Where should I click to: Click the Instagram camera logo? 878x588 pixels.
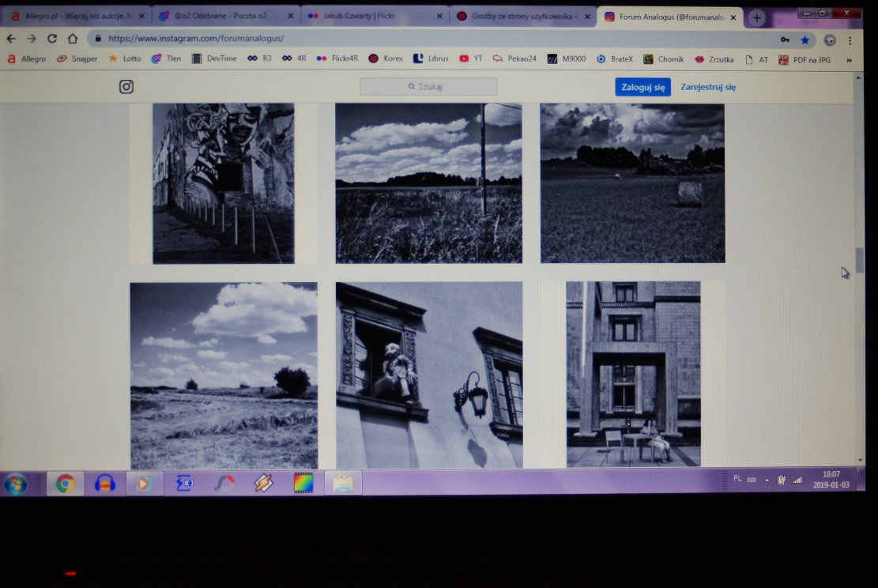126,87
